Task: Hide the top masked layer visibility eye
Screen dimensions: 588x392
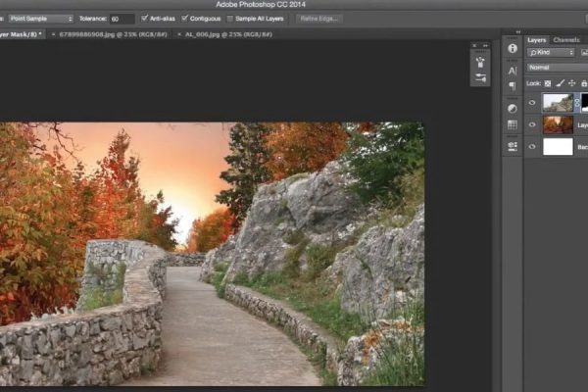Action: point(532,102)
